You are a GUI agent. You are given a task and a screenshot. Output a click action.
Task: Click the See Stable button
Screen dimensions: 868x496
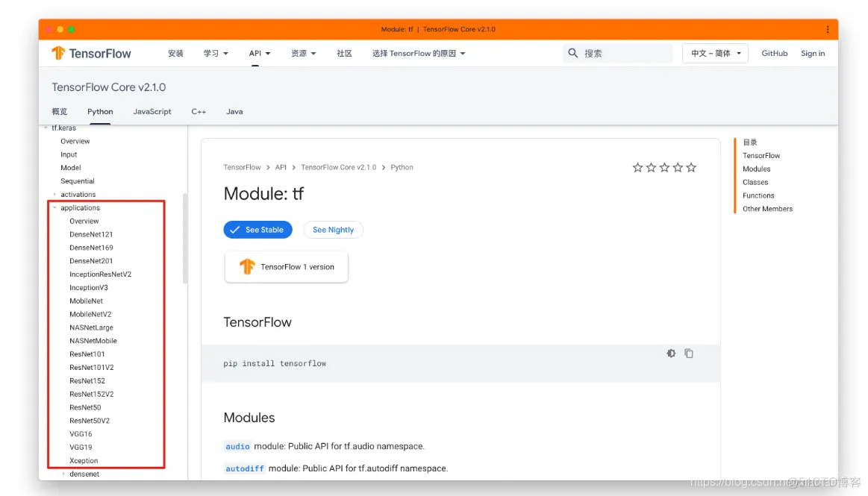tap(258, 230)
